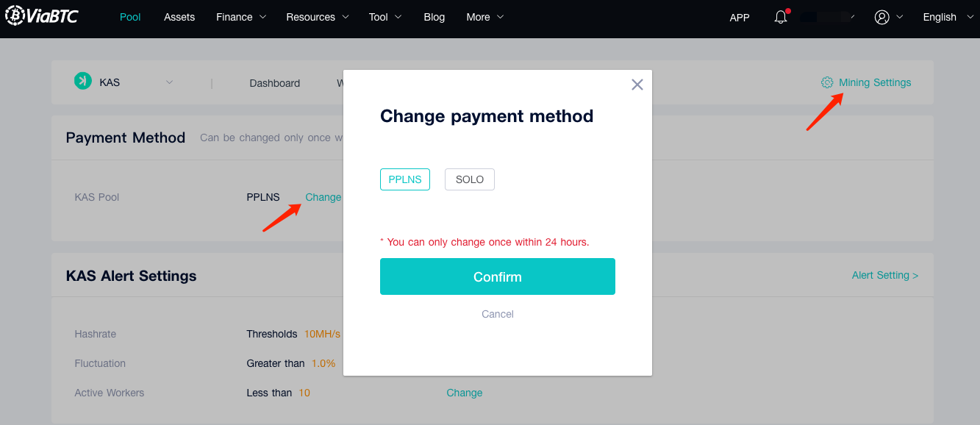The width and height of the screenshot is (980, 425).
Task: Click Change next to Active Workers
Action: click(465, 393)
